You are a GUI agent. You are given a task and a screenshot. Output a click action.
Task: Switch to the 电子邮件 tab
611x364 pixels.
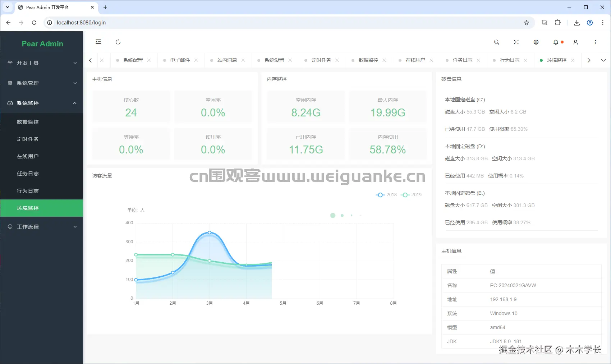click(180, 60)
